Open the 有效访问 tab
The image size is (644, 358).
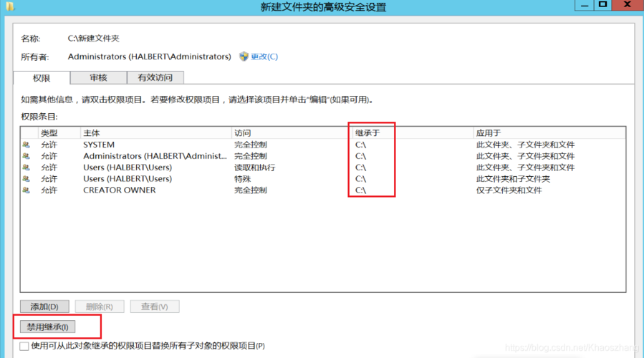click(x=155, y=77)
